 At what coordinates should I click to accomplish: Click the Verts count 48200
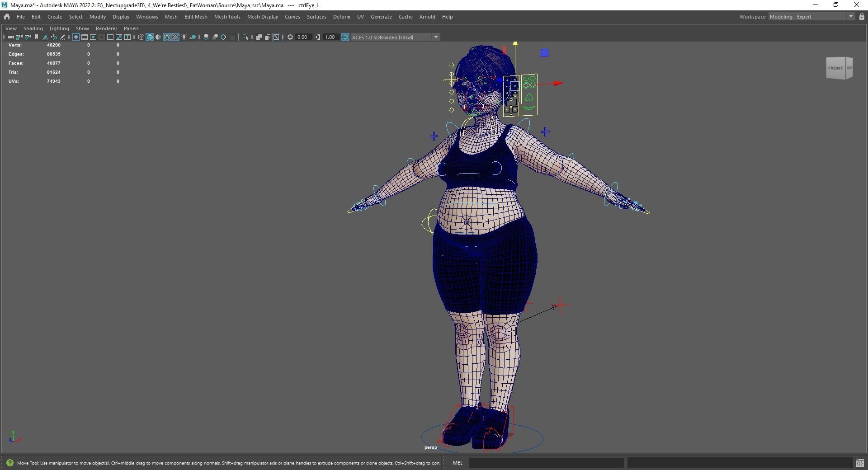pyautogui.click(x=53, y=45)
